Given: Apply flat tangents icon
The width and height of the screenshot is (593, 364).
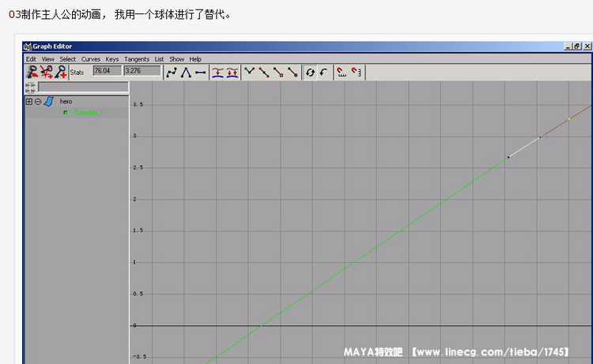Looking at the screenshot, I should (201, 72).
